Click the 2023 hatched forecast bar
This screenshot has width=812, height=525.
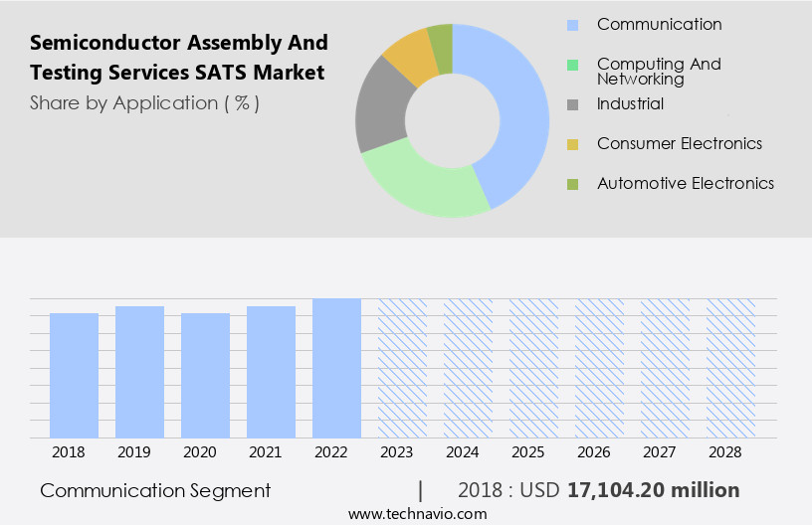(x=402, y=368)
